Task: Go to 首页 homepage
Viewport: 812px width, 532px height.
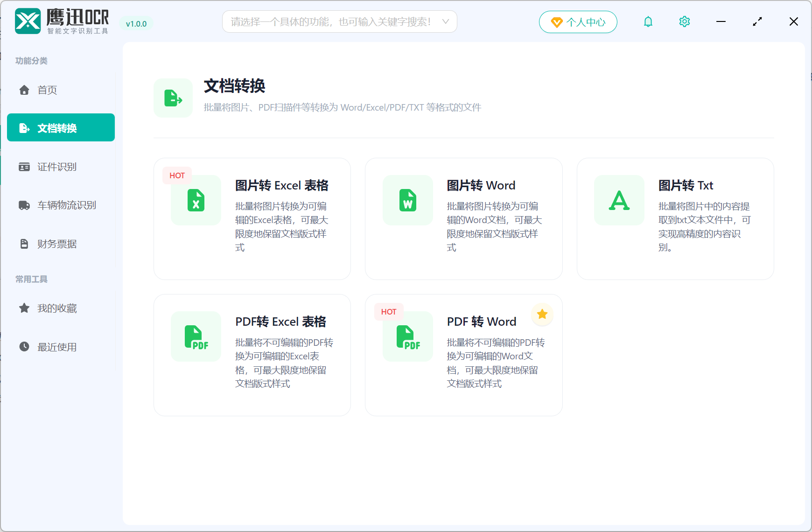Action: [47, 90]
